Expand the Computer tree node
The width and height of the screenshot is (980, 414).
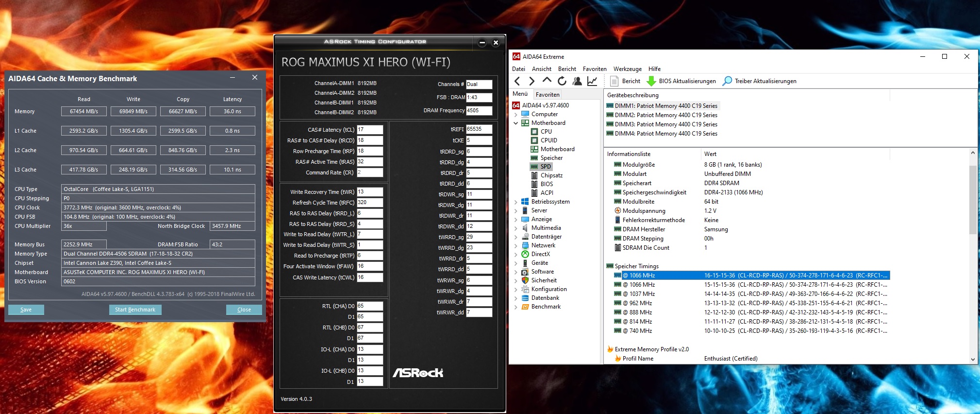[x=515, y=114]
